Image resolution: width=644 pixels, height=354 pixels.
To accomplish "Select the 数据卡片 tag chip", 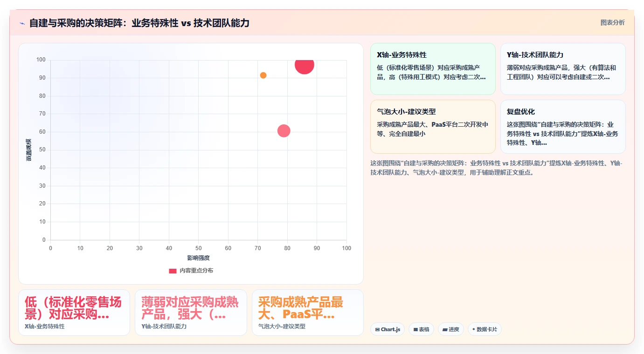I will pyautogui.click(x=485, y=329).
